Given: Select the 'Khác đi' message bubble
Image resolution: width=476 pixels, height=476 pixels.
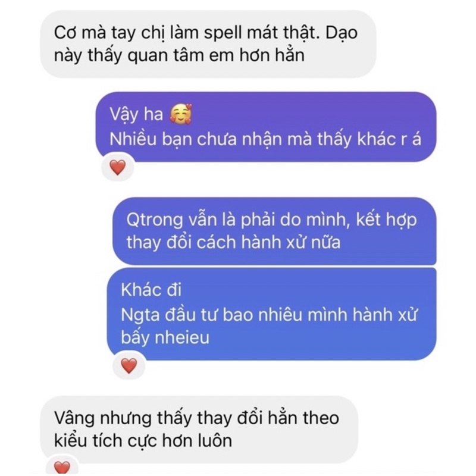Looking at the screenshot, I should pyautogui.click(x=272, y=314).
